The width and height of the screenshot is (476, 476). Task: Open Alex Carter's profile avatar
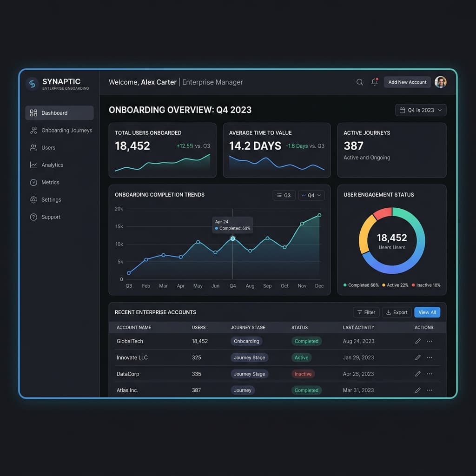pos(440,82)
